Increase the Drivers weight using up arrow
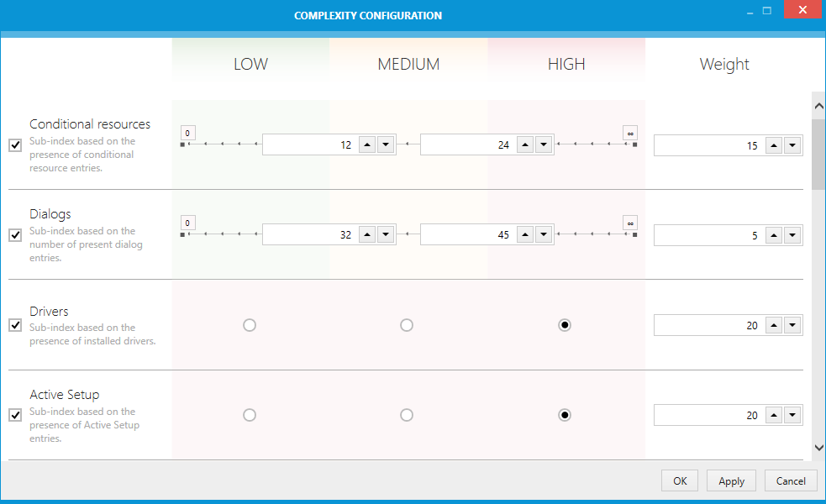This screenshot has height=504, width=826. pyautogui.click(x=775, y=325)
